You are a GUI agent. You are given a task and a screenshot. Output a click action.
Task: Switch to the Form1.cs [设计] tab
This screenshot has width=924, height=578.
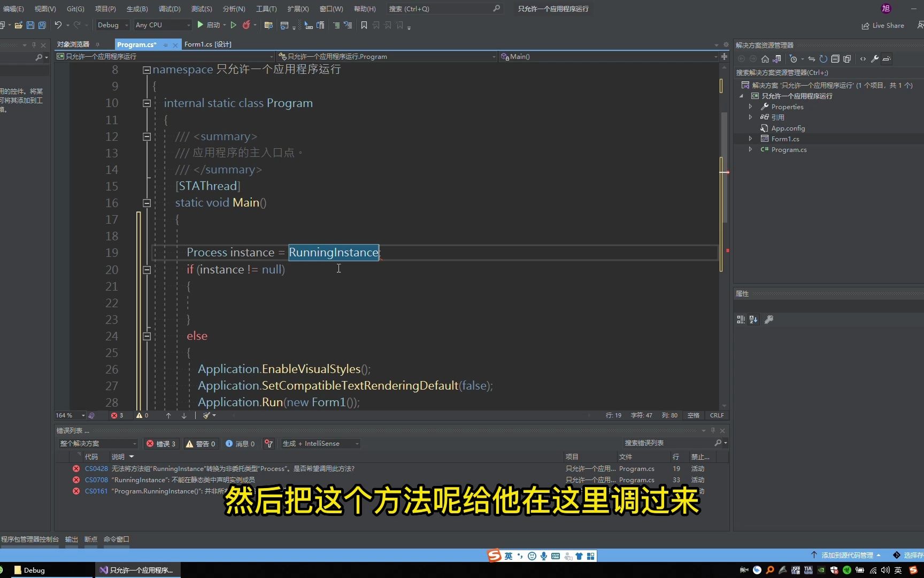tap(207, 44)
